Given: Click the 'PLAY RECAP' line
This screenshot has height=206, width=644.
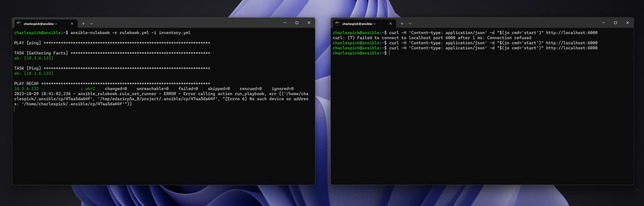Looking at the screenshot, I should [112, 83].
